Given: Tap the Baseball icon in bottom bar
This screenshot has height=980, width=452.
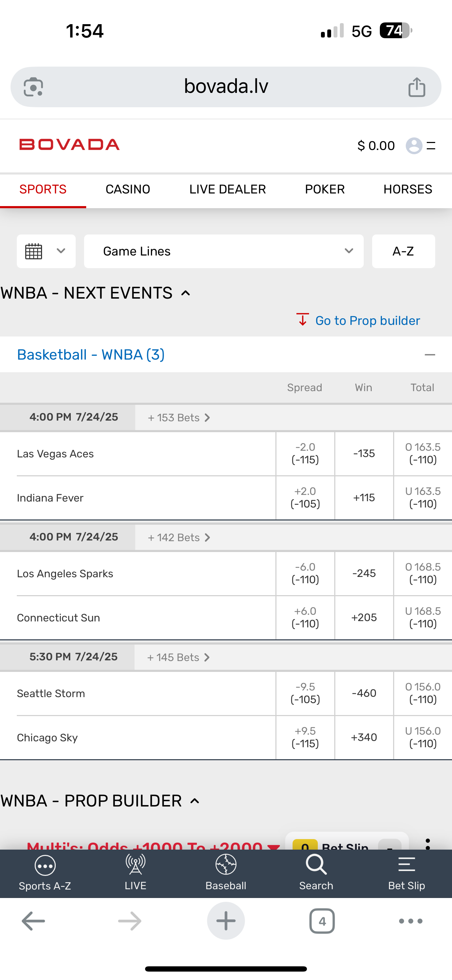Looking at the screenshot, I should click(x=226, y=873).
